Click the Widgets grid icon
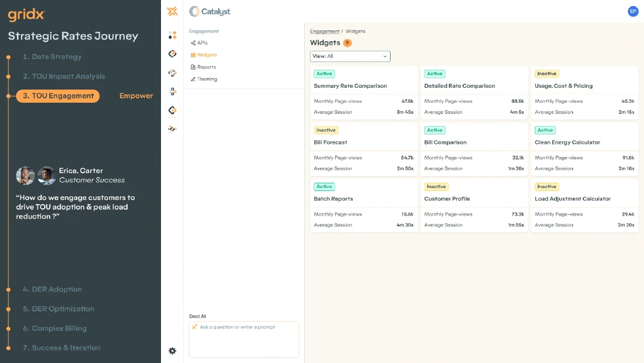 point(193,55)
